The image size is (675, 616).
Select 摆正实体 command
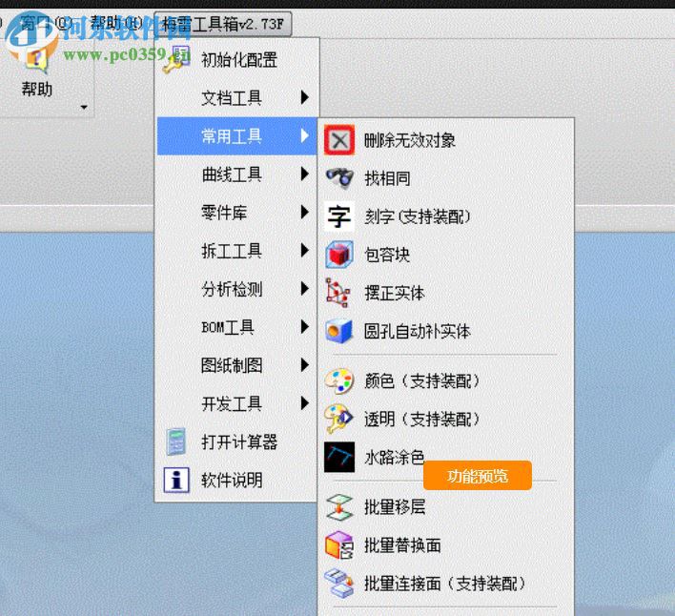[x=446, y=293]
